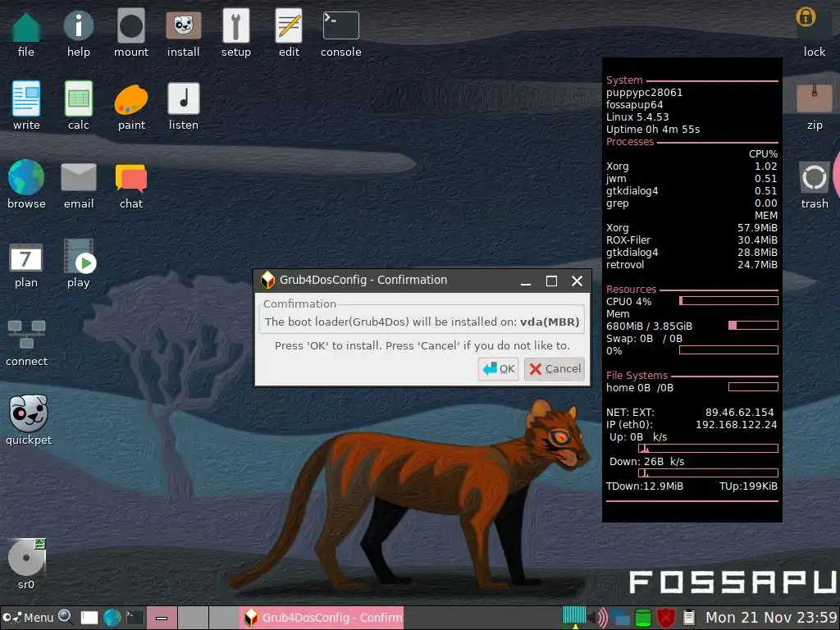The height and width of the screenshot is (630, 840).
Task: Launch the play media player icon
Action: click(x=80, y=256)
